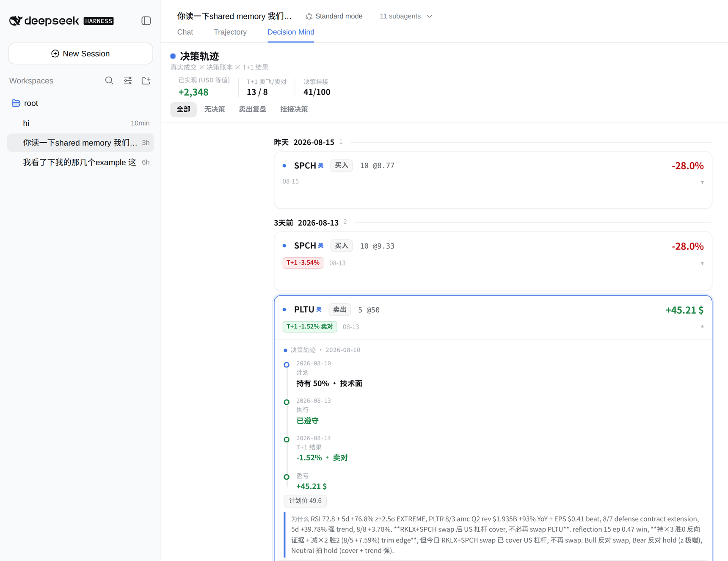The height and width of the screenshot is (561, 728).
Task: Expand the SPCH 08-13 trade card
Action: (702, 263)
